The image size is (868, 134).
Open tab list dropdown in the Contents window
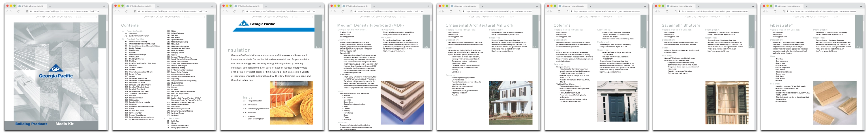(212, 7)
